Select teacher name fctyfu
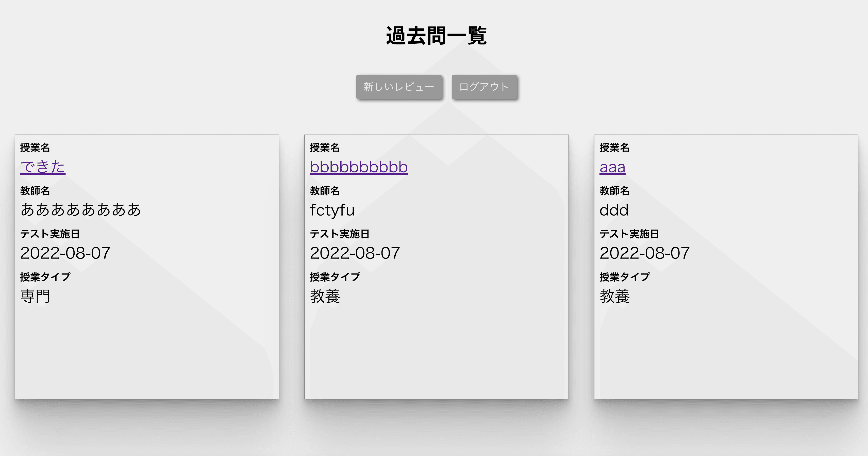Viewport: 868px width, 456px height. point(332,210)
